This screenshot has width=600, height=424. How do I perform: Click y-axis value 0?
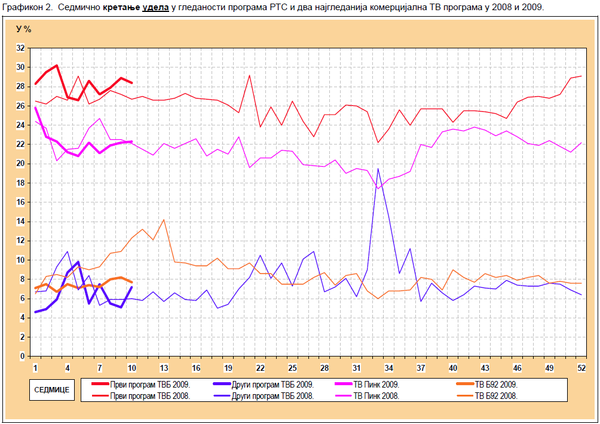(x=23, y=356)
